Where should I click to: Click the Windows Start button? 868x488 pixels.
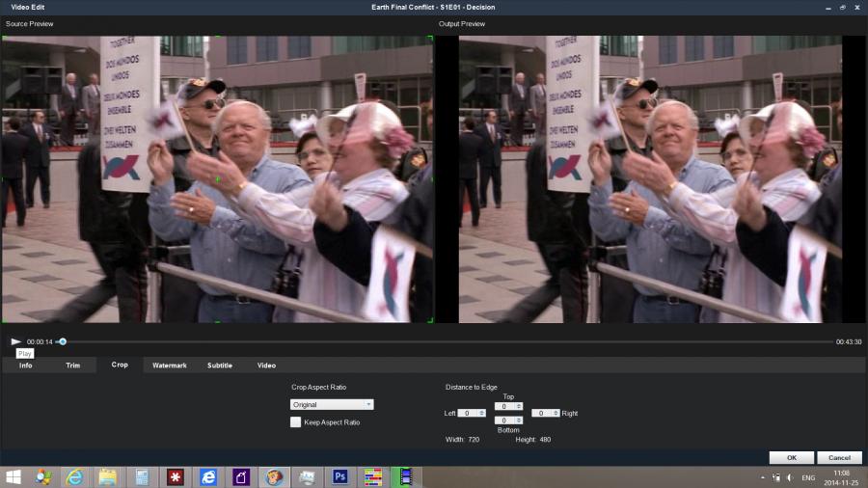[14, 476]
